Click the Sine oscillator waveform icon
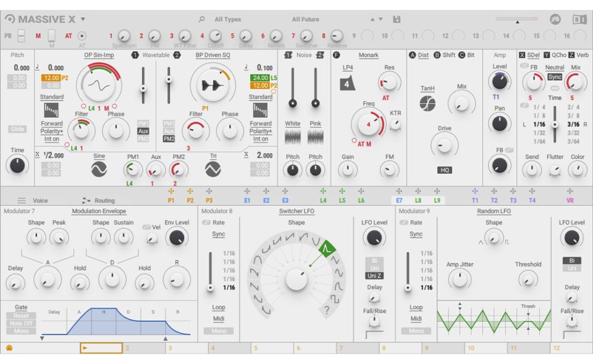 coord(99,170)
